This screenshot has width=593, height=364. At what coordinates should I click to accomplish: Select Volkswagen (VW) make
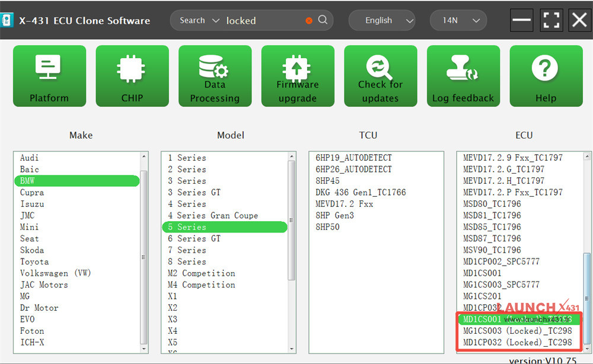56,273
